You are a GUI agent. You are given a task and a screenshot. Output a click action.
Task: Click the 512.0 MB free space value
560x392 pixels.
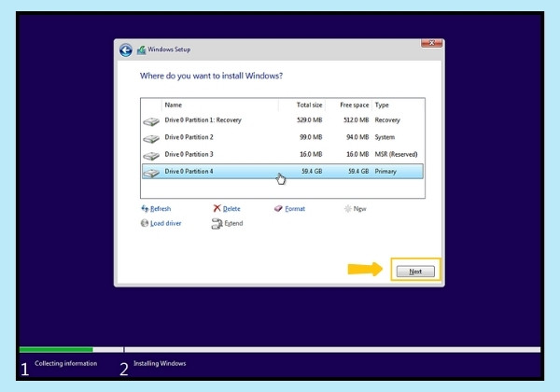click(x=357, y=120)
